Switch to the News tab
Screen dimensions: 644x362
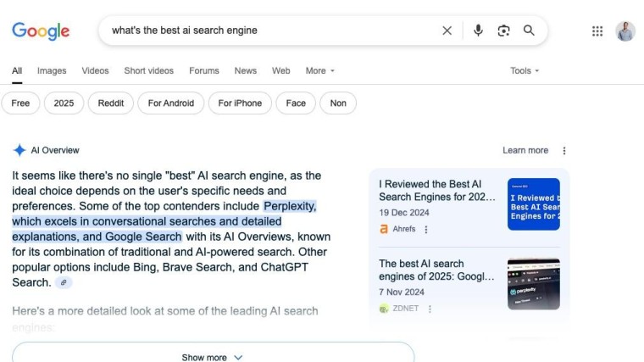click(x=246, y=71)
